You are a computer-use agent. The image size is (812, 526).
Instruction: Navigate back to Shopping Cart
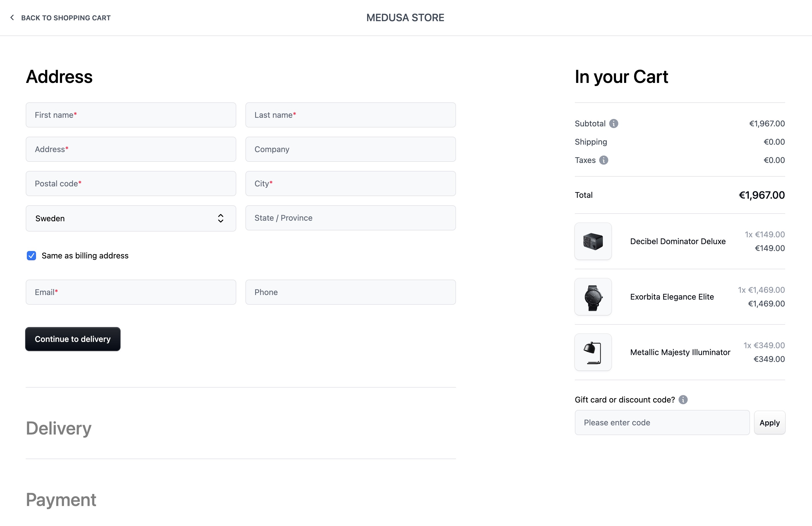(59, 17)
